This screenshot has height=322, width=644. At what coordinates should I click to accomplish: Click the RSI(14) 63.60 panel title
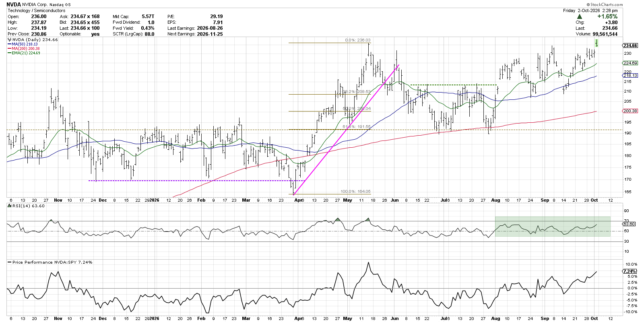click(x=29, y=206)
